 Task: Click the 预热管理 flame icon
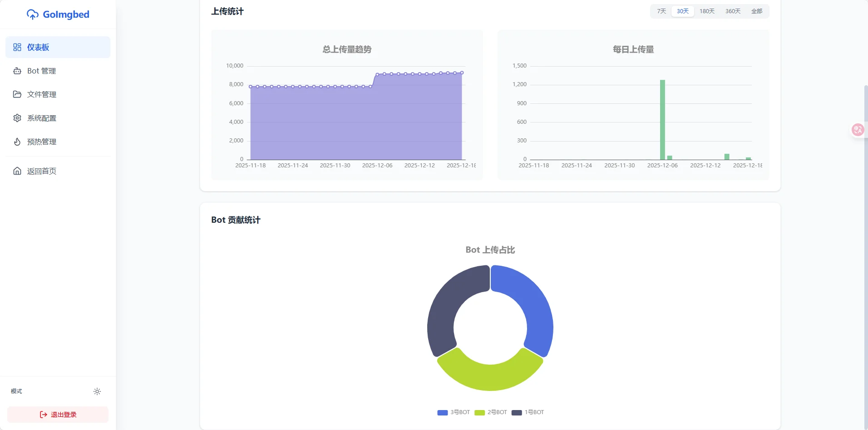pyautogui.click(x=17, y=142)
